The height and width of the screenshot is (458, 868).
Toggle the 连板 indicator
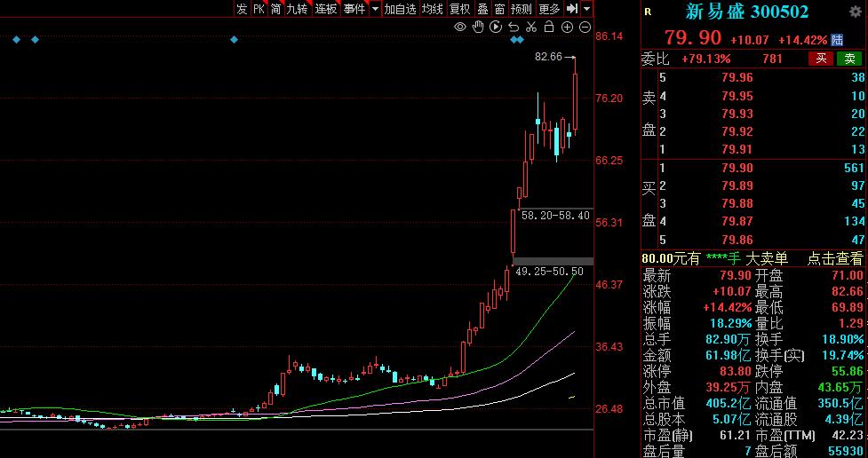[x=325, y=8]
